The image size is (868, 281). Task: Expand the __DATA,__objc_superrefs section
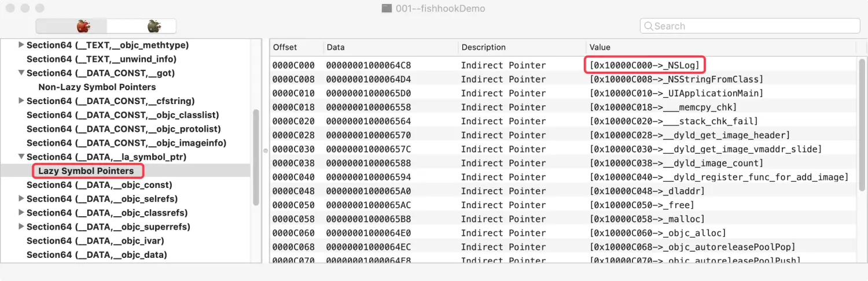point(21,227)
